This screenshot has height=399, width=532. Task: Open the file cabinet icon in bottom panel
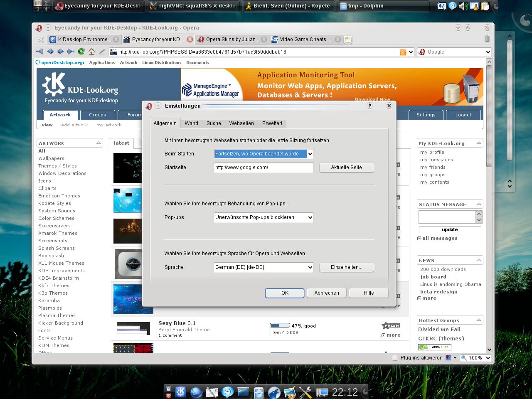point(259,392)
